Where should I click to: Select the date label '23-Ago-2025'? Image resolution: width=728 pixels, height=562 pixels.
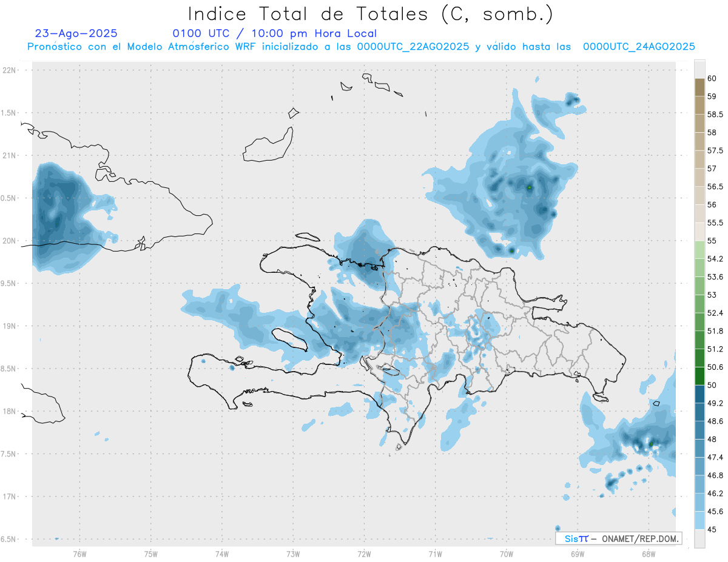coord(76,33)
